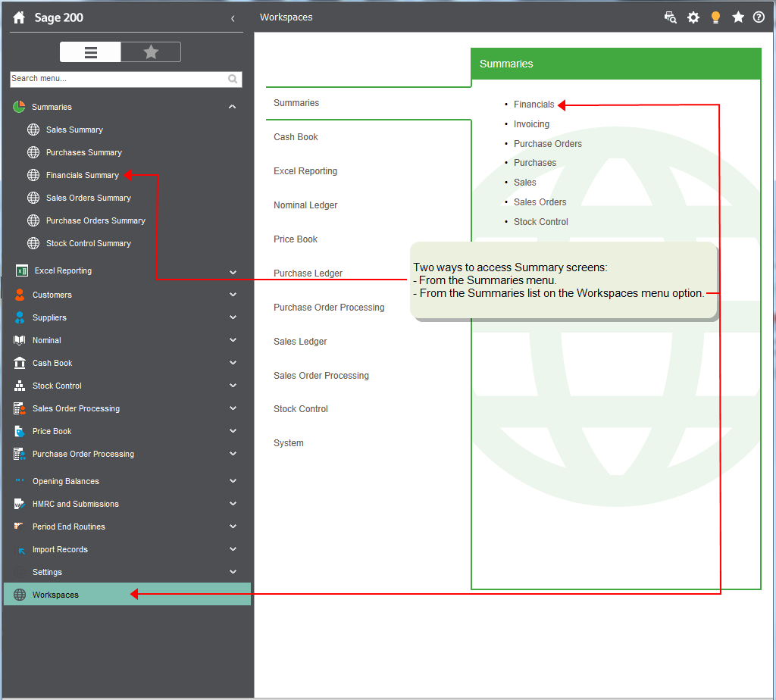The image size is (776, 700).
Task: Open the settings gear icon
Action: click(693, 17)
